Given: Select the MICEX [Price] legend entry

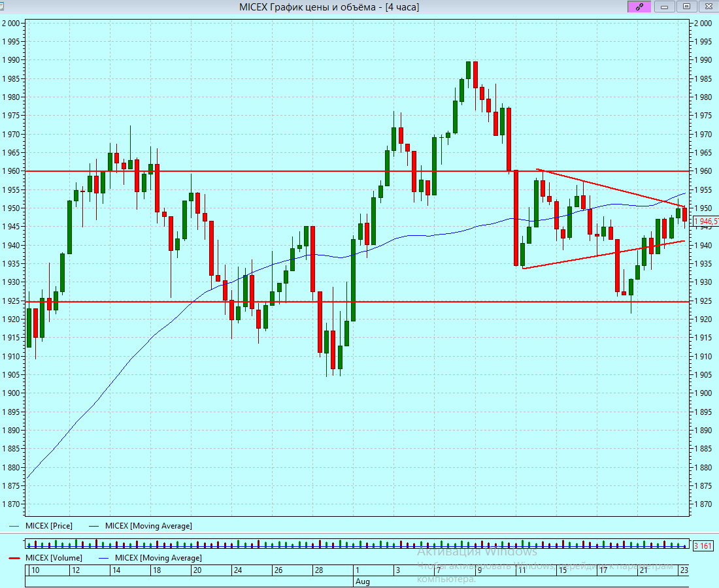Looking at the screenshot, I should coord(48,526).
